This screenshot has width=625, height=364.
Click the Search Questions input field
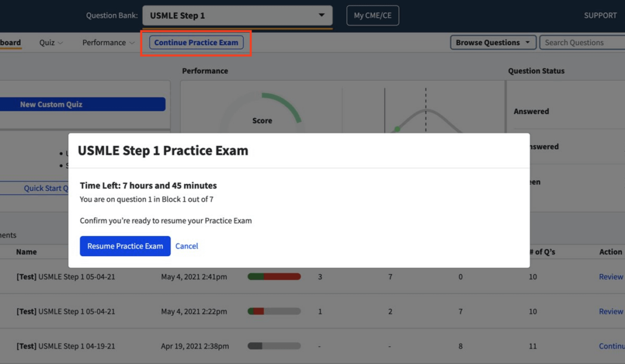click(582, 43)
